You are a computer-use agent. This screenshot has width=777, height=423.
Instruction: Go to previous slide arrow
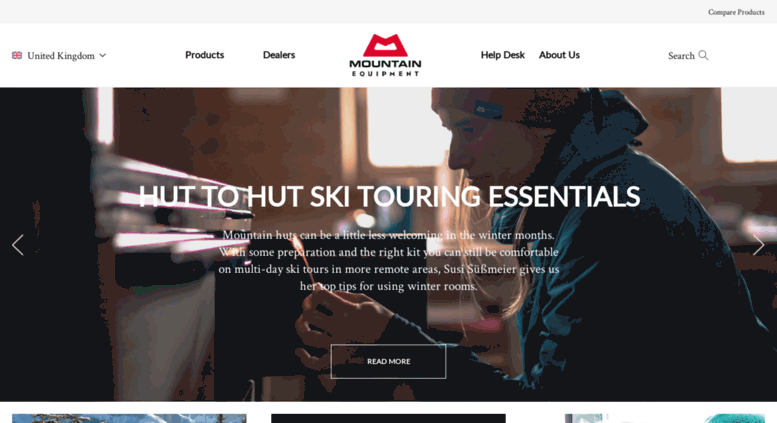(x=18, y=245)
